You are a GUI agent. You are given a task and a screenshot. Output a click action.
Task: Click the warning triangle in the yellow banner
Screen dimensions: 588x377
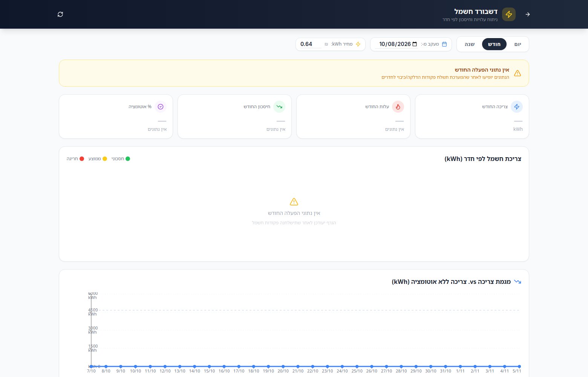pyautogui.click(x=518, y=73)
